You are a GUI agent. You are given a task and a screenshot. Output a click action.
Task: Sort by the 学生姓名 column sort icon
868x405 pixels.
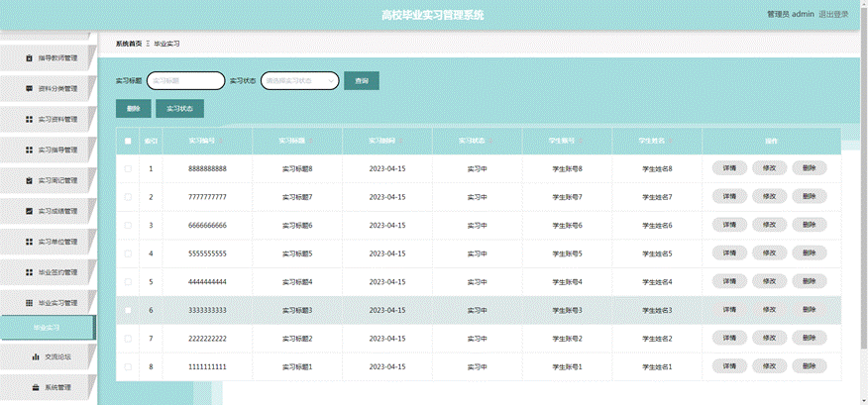pos(671,141)
